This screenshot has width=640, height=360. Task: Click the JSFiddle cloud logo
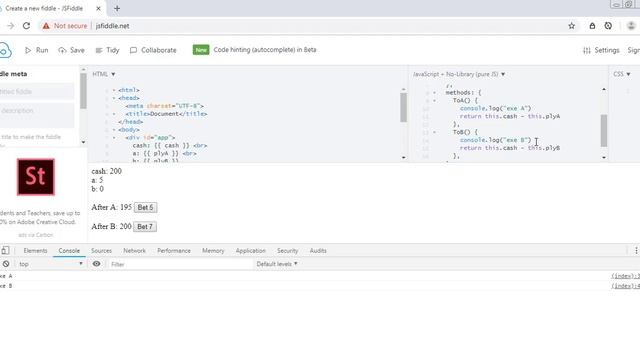point(5,51)
